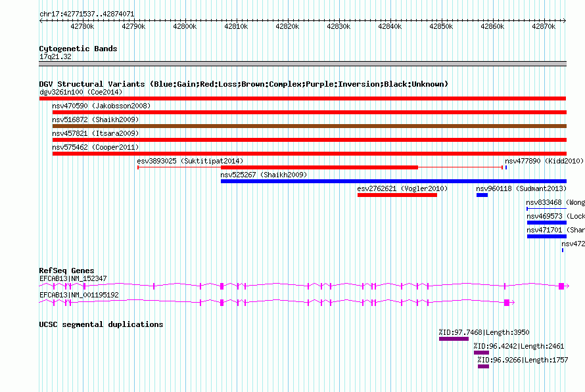Open the blue nsv525267 gain variant bar
This screenshot has height=392, width=585.
point(393,181)
